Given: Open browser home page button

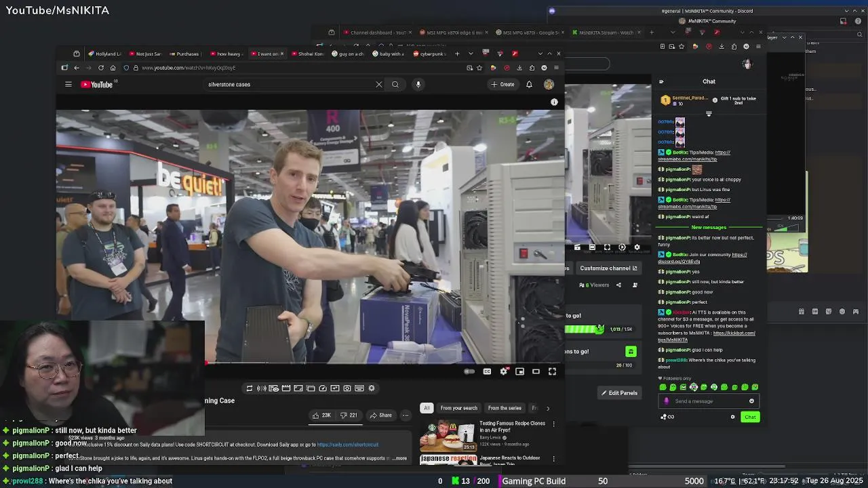Looking at the screenshot, I should 113,68.
